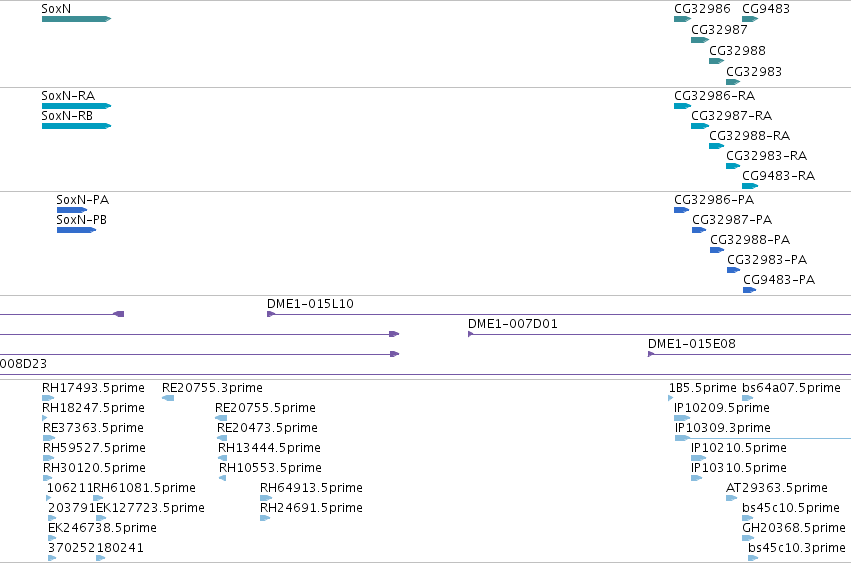Choose the CG32983-PA protein
The height and width of the screenshot is (563, 851).
coord(734,270)
